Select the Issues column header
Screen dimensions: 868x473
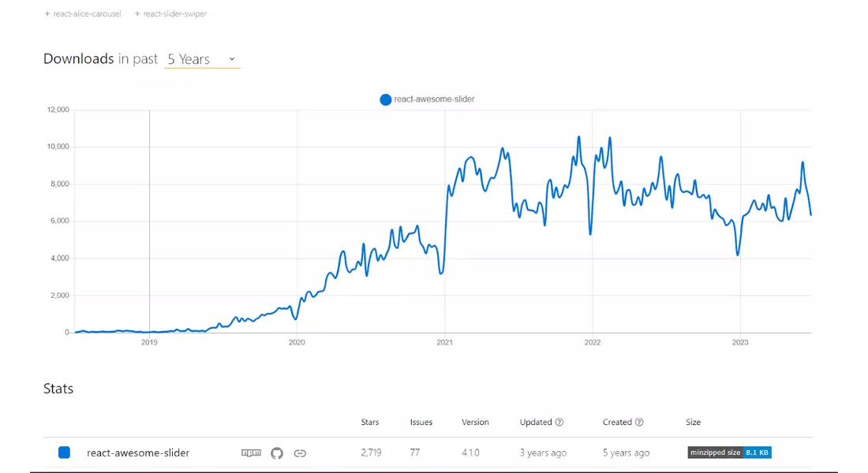click(x=421, y=422)
